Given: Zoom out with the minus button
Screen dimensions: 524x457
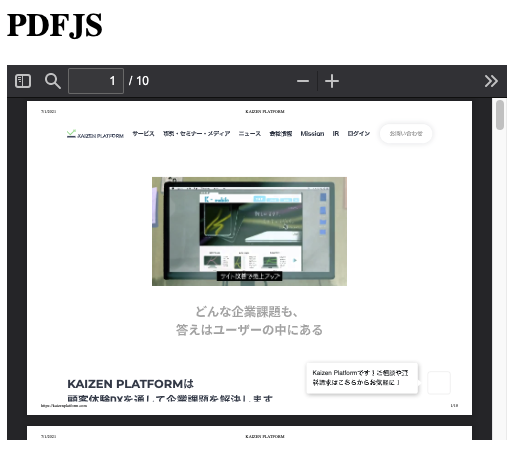Looking at the screenshot, I should coord(303,81).
